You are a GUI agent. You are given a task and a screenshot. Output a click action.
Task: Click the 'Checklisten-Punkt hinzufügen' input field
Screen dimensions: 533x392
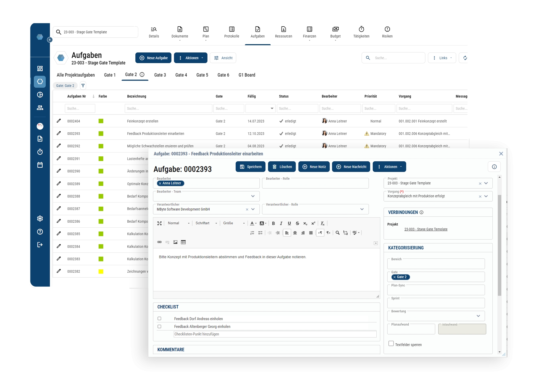(x=275, y=334)
